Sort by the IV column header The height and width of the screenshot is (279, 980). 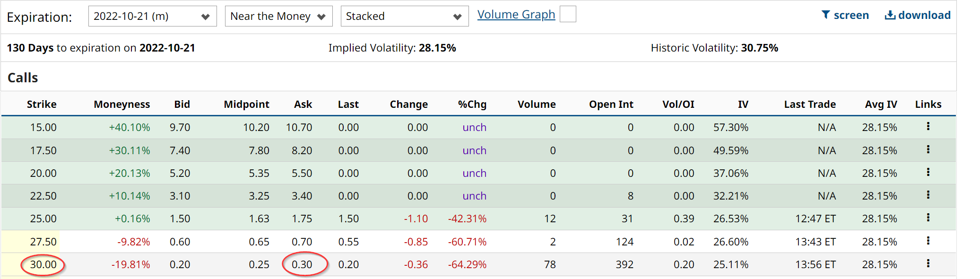pos(743,104)
